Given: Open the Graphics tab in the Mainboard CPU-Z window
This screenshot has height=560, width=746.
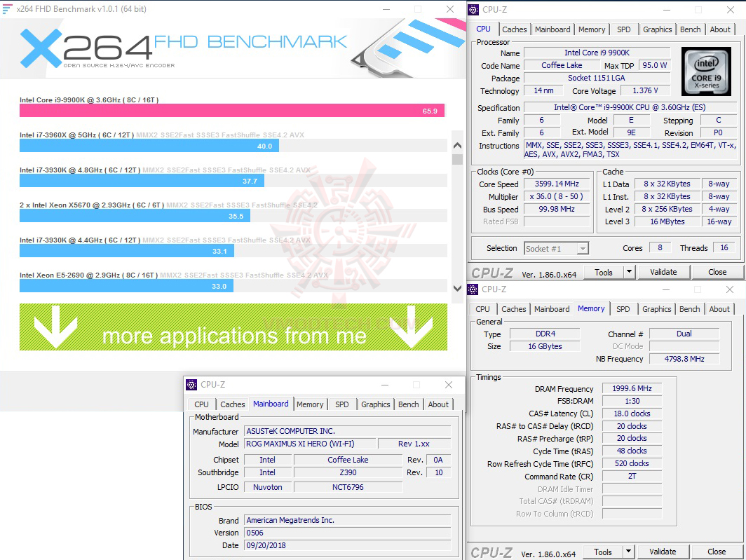Looking at the screenshot, I should (375, 404).
